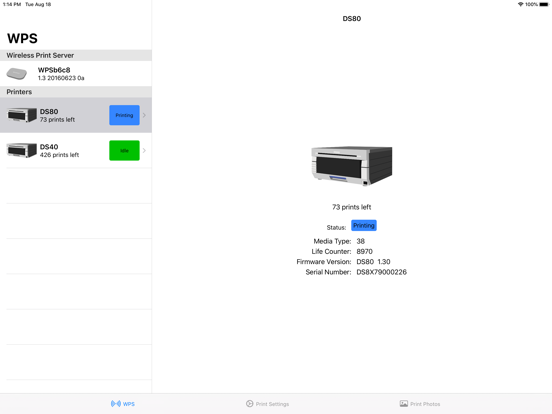Image resolution: width=552 pixels, height=414 pixels.
Task: Click the battery icon in status bar
Action: pos(544,4)
